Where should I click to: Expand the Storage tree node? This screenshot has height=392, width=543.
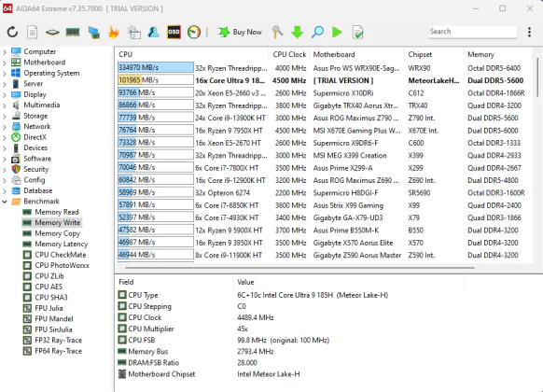[x=5, y=117]
